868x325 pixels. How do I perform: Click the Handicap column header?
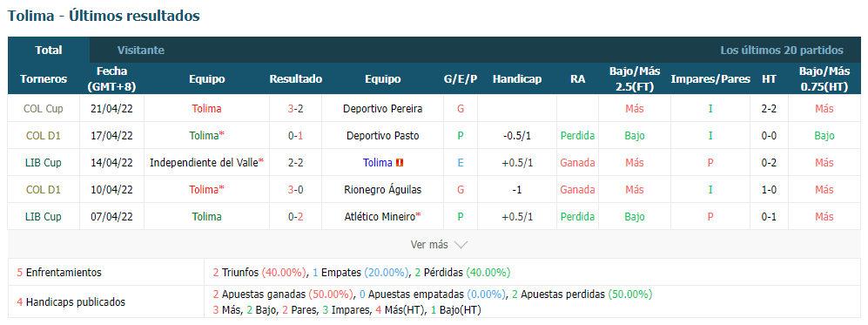(516, 79)
